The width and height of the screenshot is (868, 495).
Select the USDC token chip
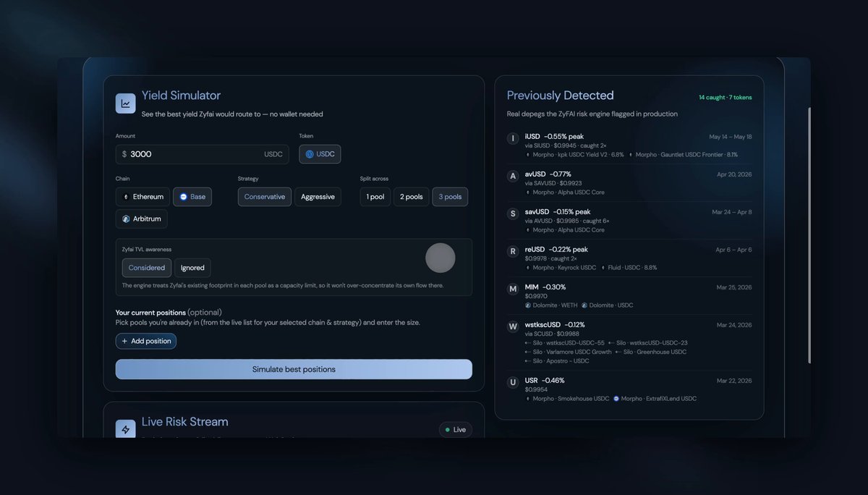[x=320, y=154]
